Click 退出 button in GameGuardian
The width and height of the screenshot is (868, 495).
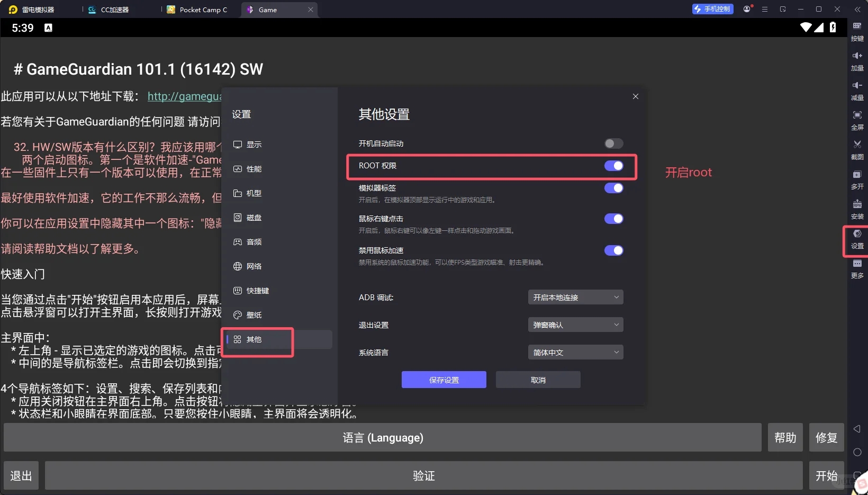[x=21, y=475]
